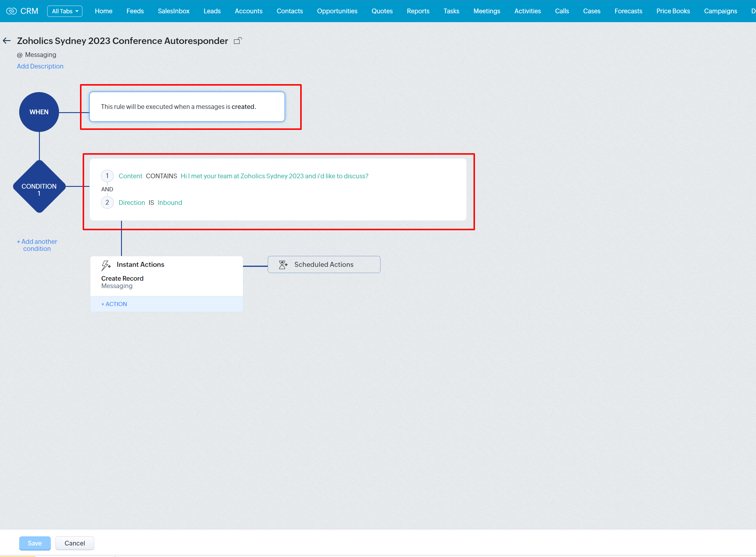Click the Scheduled Actions hourglass icon

[x=283, y=265]
